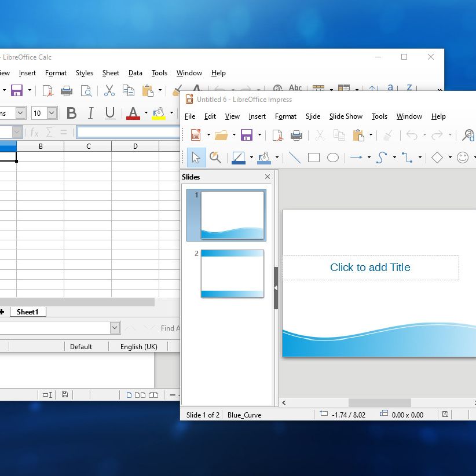
Task: Toggle Italic formatting in Calc
Action: pos(90,113)
